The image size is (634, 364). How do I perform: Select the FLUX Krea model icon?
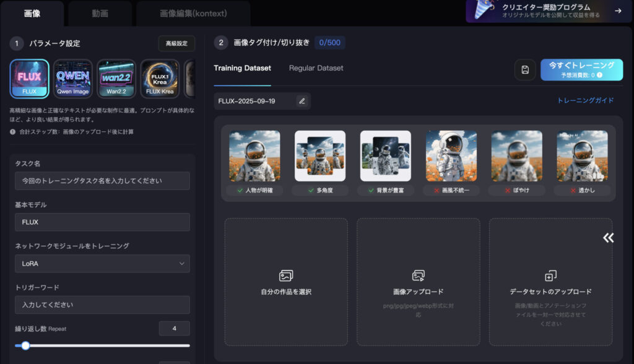point(160,79)
